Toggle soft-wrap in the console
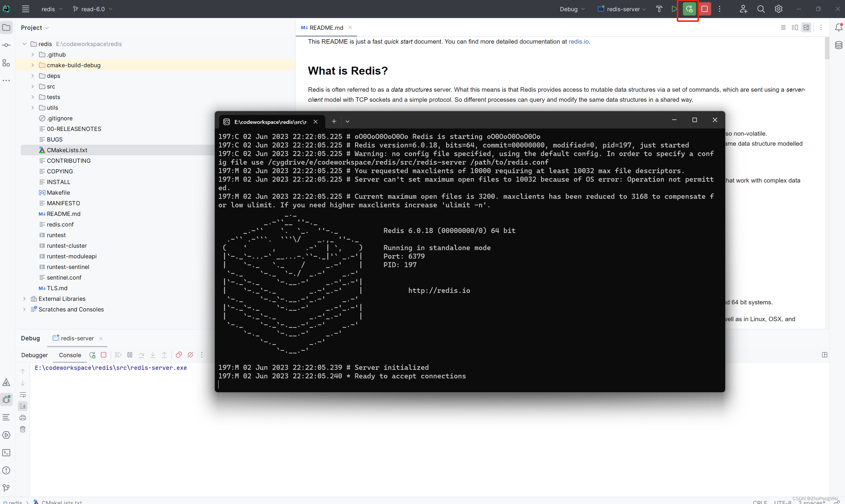845x504 pixels. coord(23,395)
